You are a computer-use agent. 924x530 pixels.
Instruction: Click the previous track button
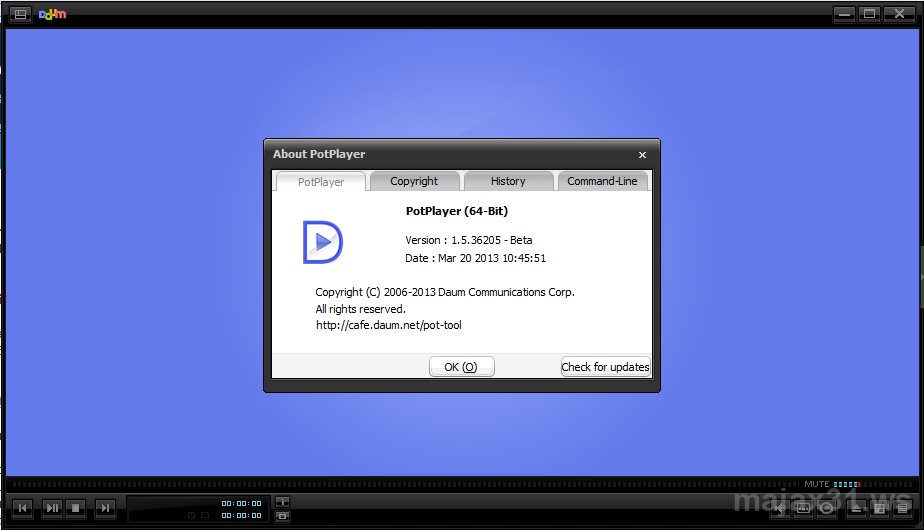pos(22,508)
